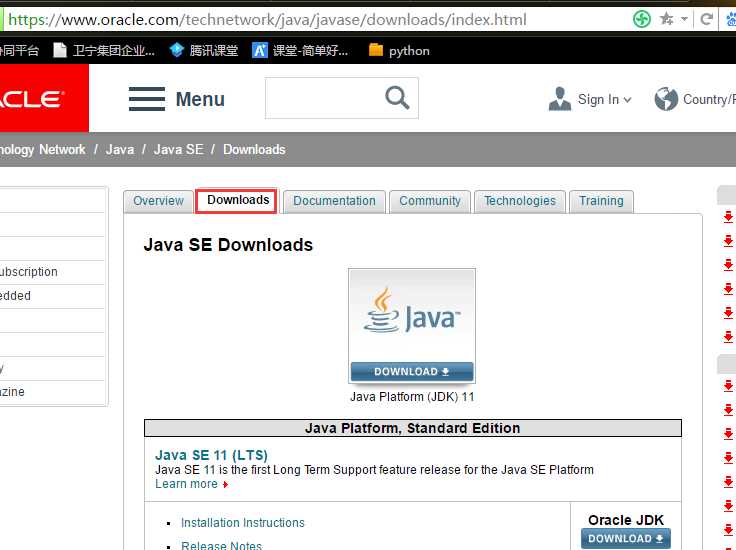The height and width of the screenshot is (550, 736).
Task: Reload the page with refresh icon
Action: pyautogui.click(x=706, y=19)
